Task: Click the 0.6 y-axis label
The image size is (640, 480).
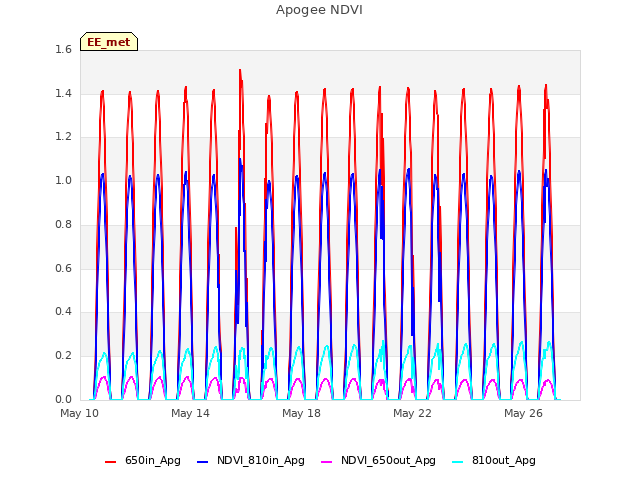Action: pyautogui.click(x=63, y=268)
